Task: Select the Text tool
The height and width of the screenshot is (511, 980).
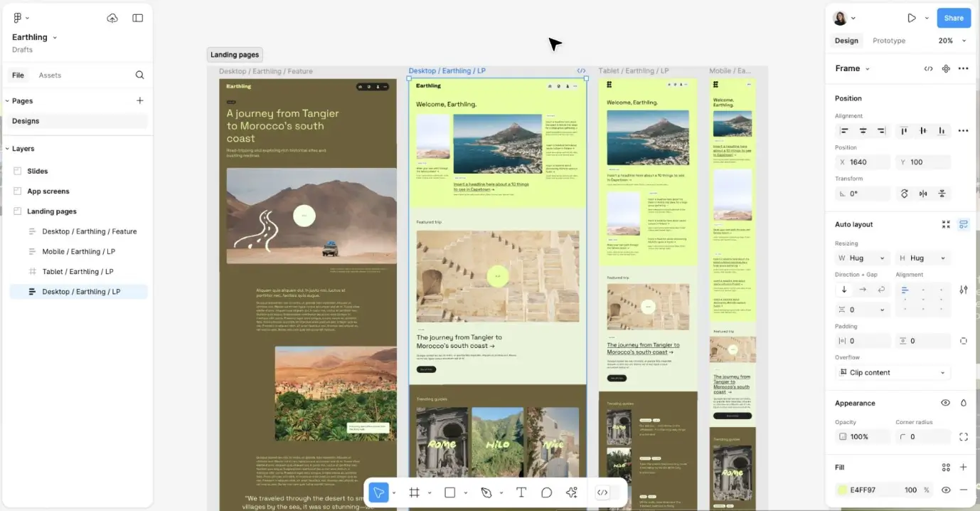Action: pyautogui.click(x=521, y=492)
